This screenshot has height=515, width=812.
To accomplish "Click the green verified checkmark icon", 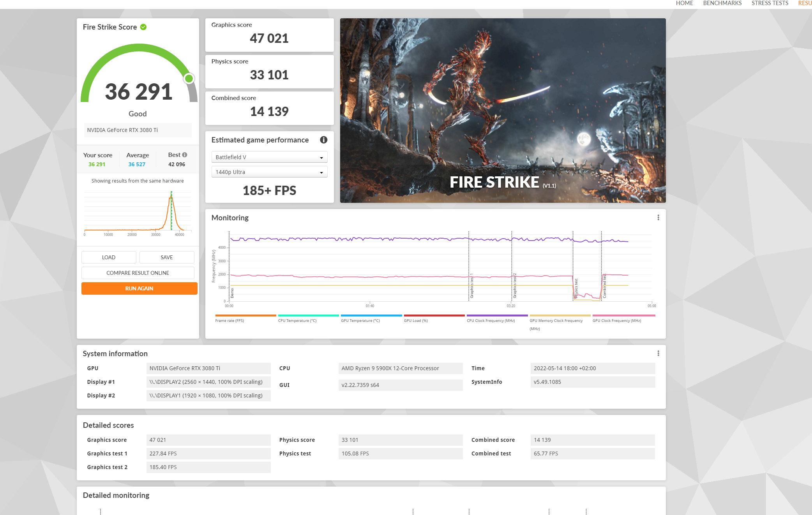I will (x=143, y=27).
